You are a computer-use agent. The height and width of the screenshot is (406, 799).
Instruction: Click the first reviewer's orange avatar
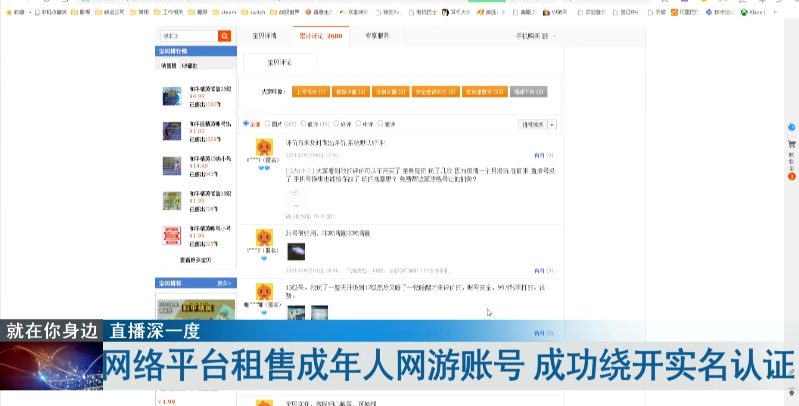264,147
